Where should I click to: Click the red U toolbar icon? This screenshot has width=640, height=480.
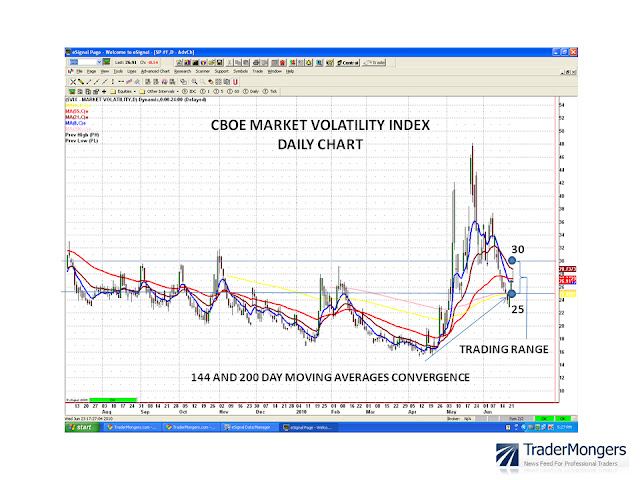tap(235, 82)
